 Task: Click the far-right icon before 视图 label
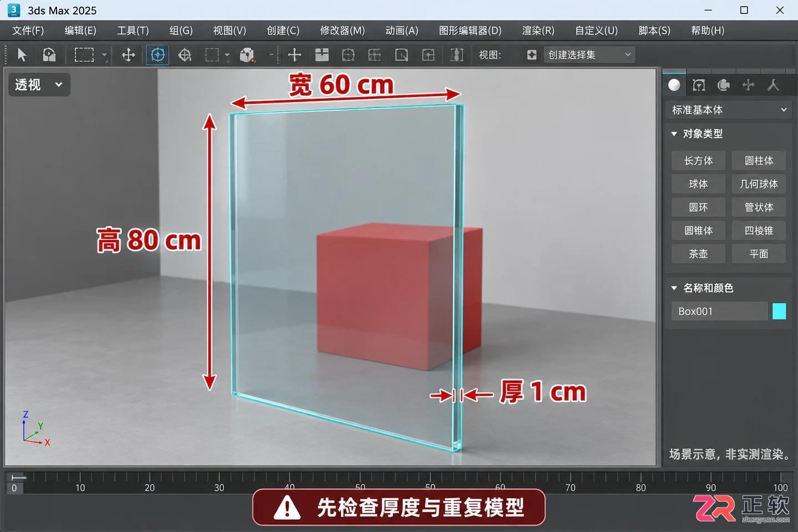(457, 55)
